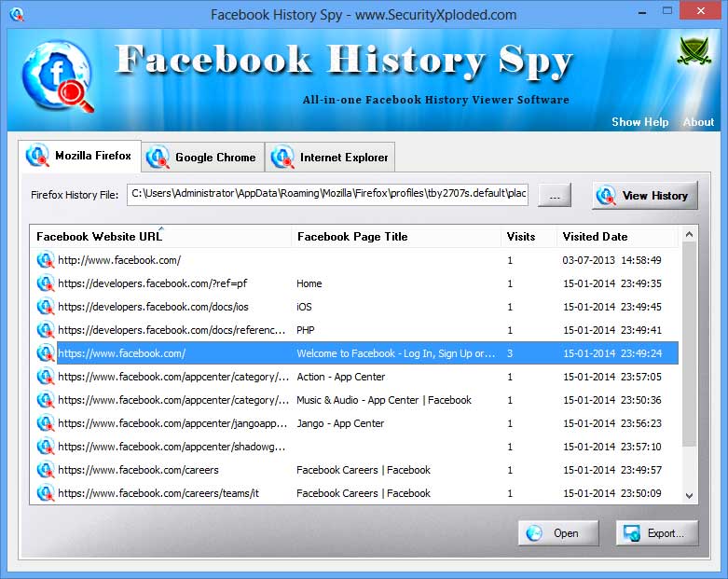Screen dimensions: 728x579
Task: Minimize the Facebook History Spy window
Action: click(642, 11)
